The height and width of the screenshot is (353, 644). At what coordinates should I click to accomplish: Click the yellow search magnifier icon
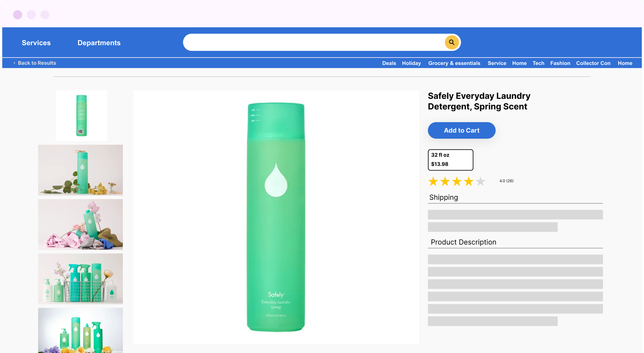click(452, 42)
